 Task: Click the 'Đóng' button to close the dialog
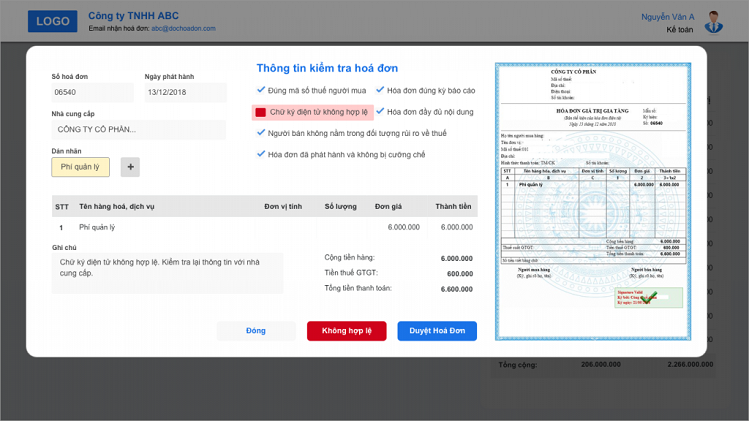[x=256, y=331]
